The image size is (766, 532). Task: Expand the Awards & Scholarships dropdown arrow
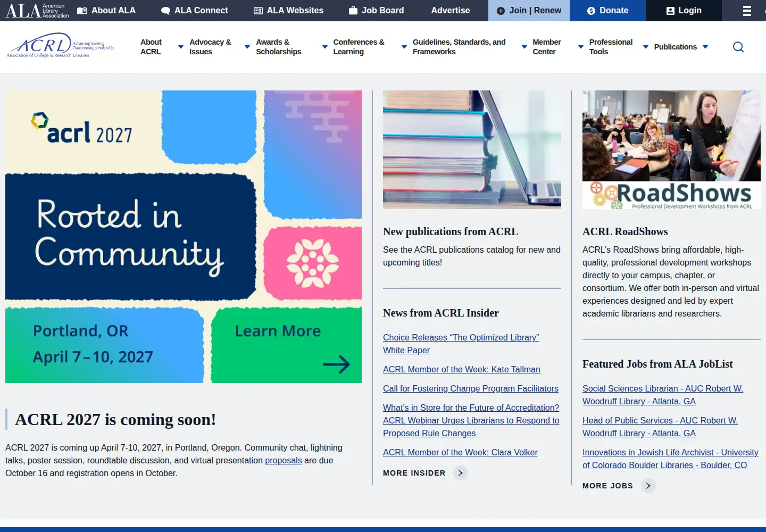325,47
